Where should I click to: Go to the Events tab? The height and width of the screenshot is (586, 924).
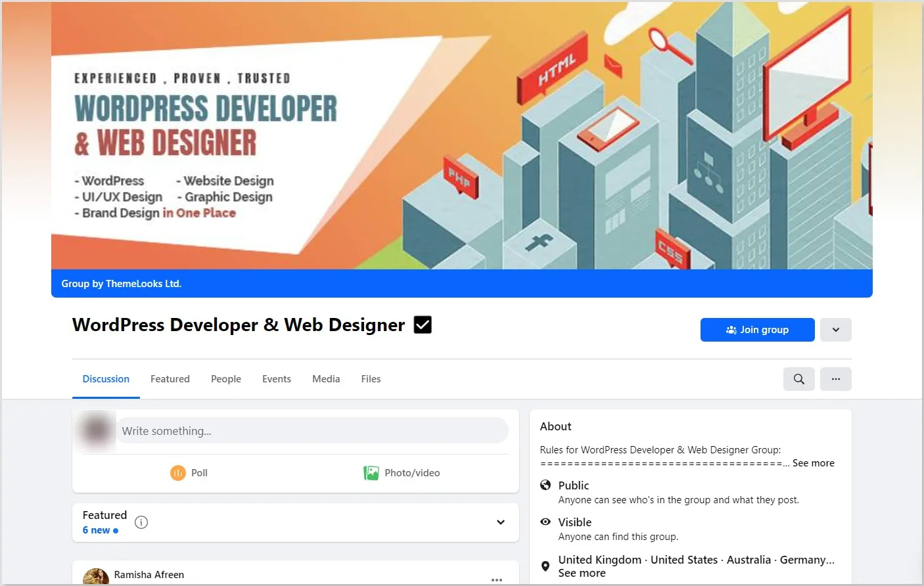[277, 379]
